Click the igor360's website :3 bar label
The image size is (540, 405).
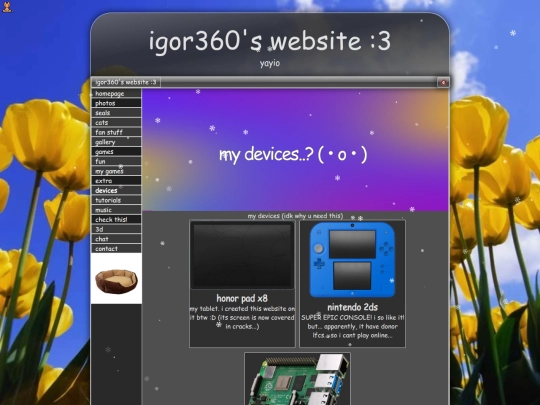126,82
